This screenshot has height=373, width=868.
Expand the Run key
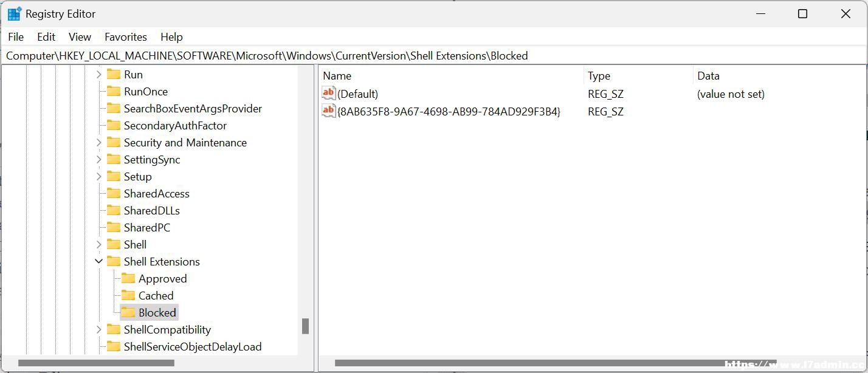coord(99,74)
